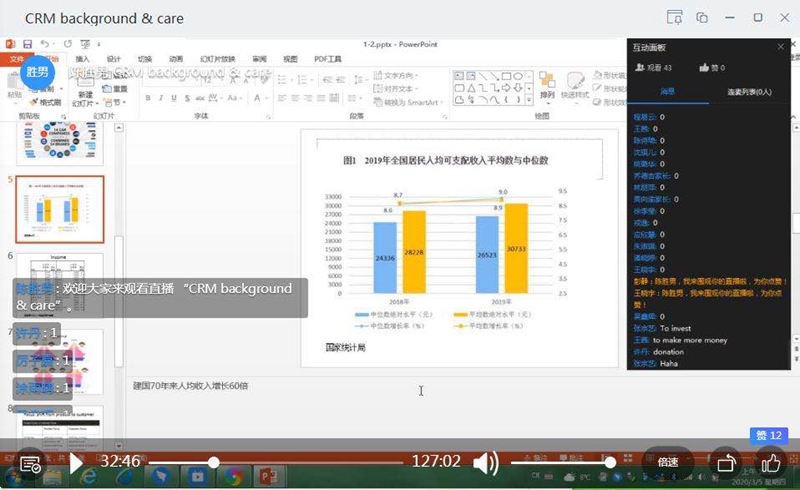Viewport: 800px width, 490px height.
Task: Click the volume slider handle
Action: [x=609, y=462]
